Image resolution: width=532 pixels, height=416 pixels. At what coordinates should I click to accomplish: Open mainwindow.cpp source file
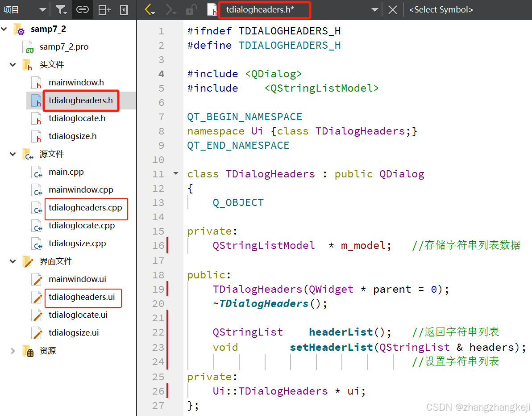tap(81, 190)
